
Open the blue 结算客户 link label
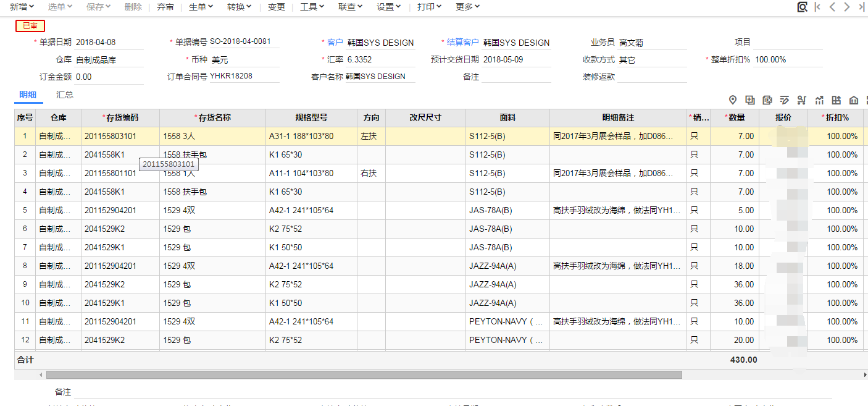[x=462, y=42]
